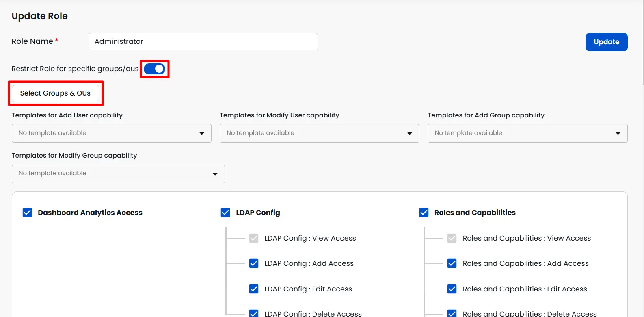Uncheck Roles and Capabilities : Edit Access
Image resolution: width=644 pixels, height=317 pixels.
pos(452,289)
